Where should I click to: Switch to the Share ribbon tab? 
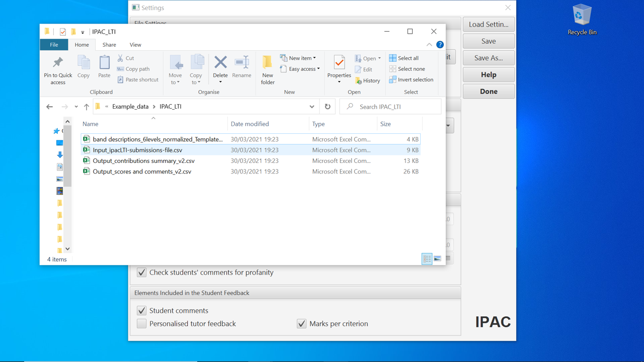(x=109, y=45)
